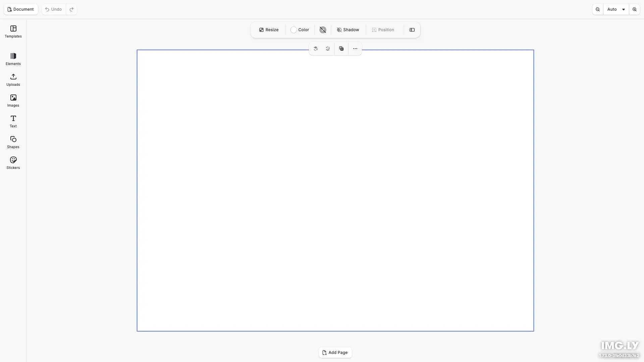Click the redo arrow button
The width and height of the screenshot is (644, 362).
point(71,9)
